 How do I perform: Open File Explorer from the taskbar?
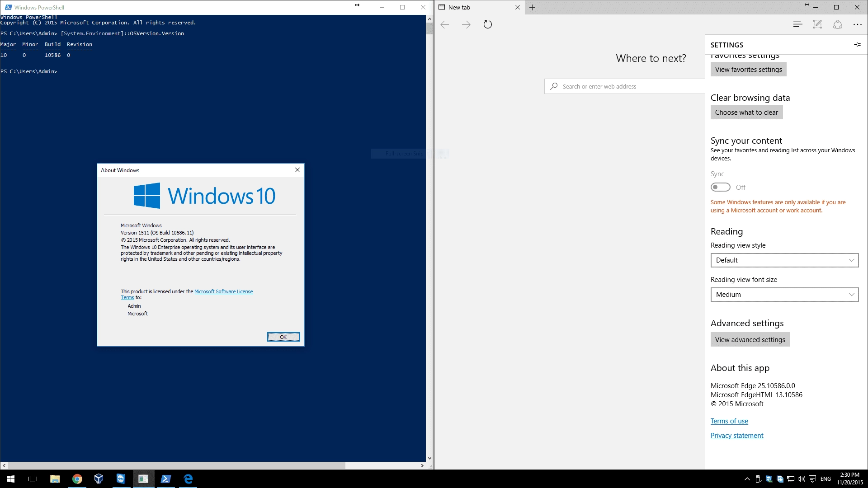[x=55, y=479]
